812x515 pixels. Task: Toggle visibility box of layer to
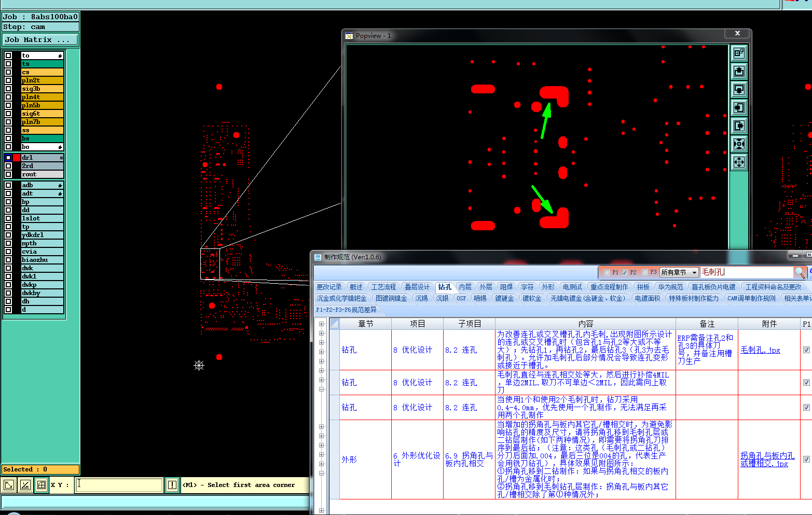coord(8,55)
